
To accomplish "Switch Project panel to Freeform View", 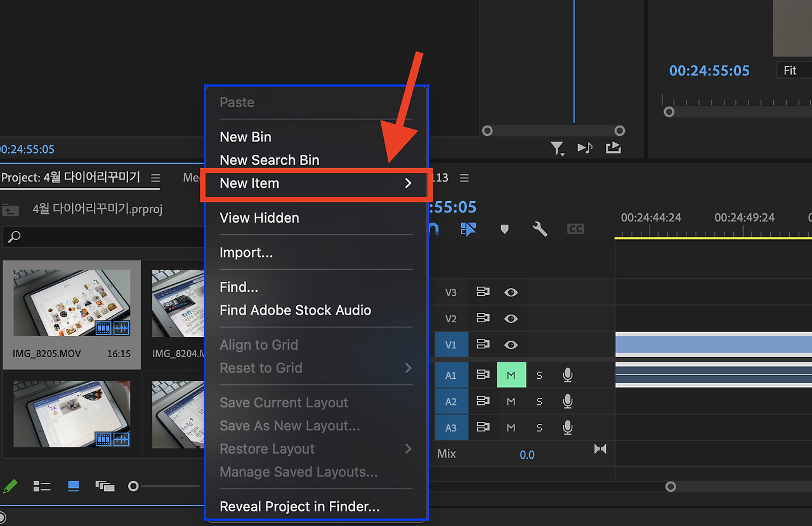I will pos(105,486).
